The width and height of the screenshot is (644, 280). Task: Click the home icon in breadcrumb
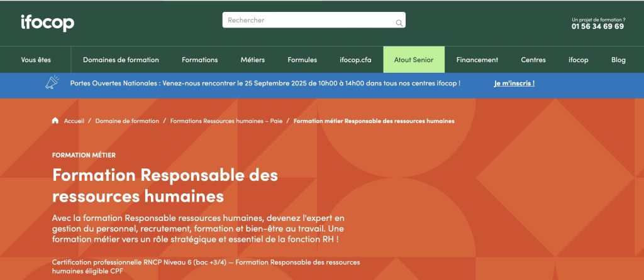[x=55, y=121]
